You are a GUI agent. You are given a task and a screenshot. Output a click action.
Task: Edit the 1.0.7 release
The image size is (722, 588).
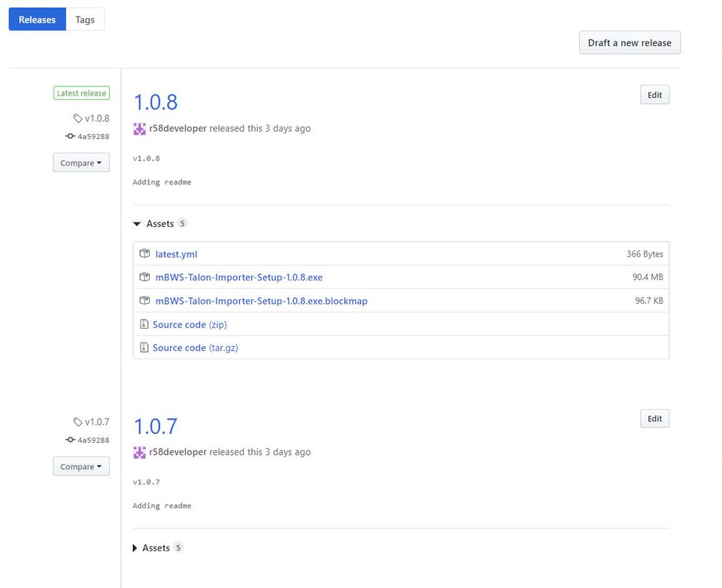[x=654, y=419]
